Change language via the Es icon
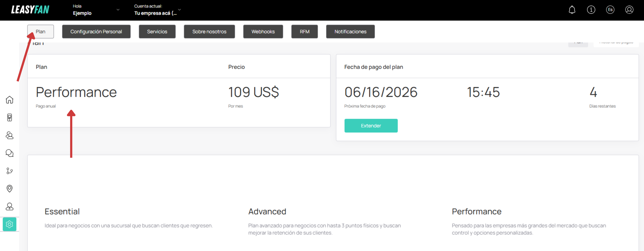 [610, 10]
